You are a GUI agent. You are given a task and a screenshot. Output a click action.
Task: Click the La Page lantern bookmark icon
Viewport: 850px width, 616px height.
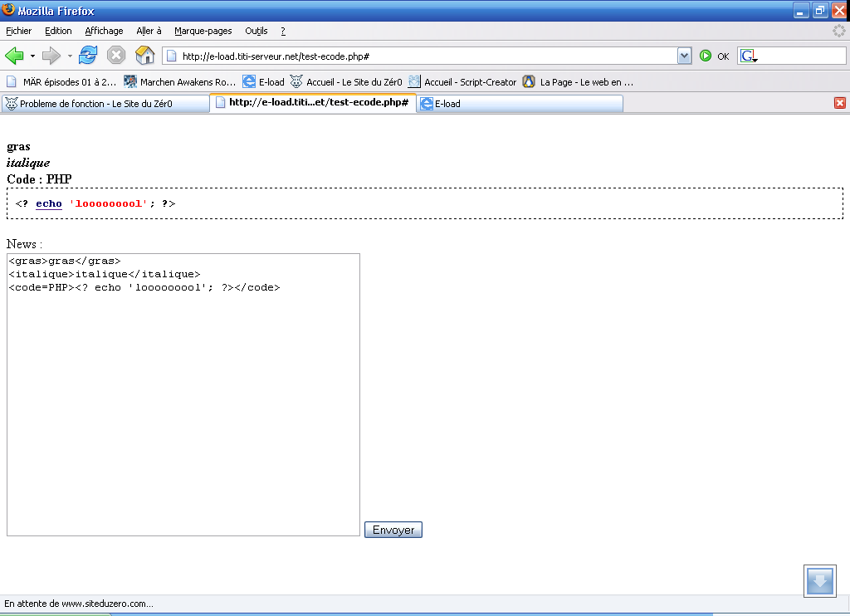[529, 81]
